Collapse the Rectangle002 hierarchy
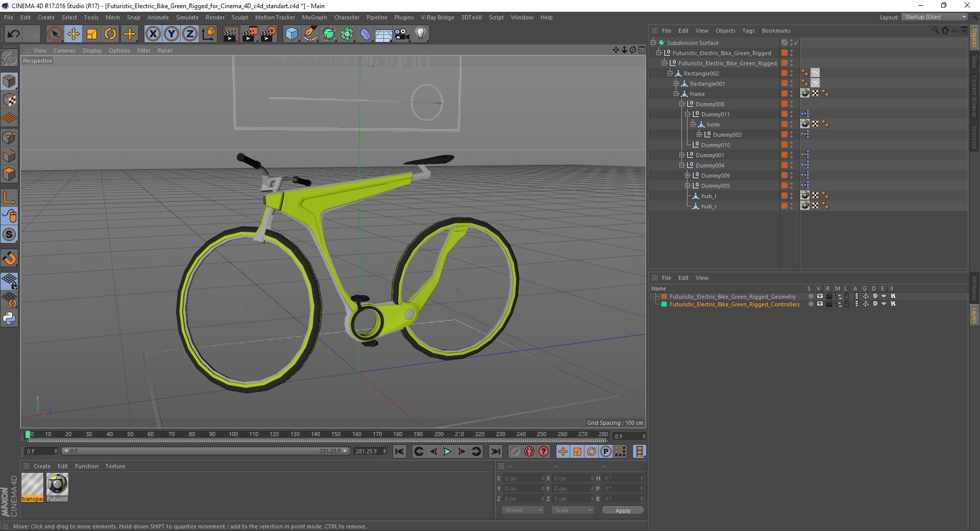 [x=670, y=74]
